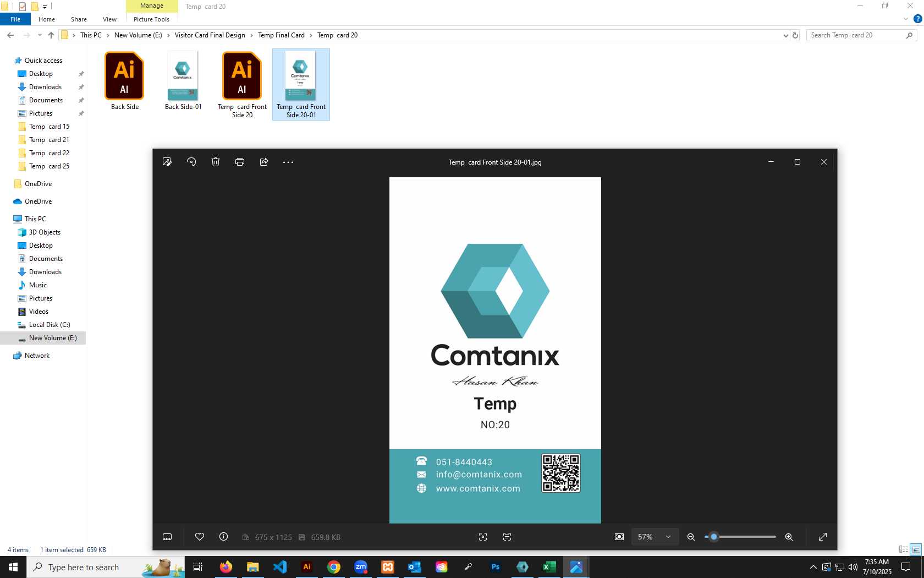Open Adobe Illustrator from taskbar
Image resolution: width=924 pixels, height=578 pixels.
point(307,567)
